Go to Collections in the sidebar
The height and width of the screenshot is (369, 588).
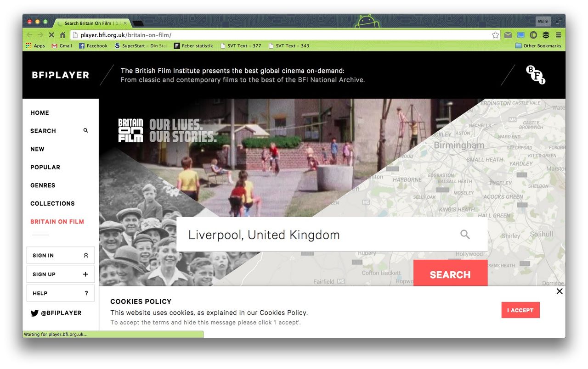52,203
